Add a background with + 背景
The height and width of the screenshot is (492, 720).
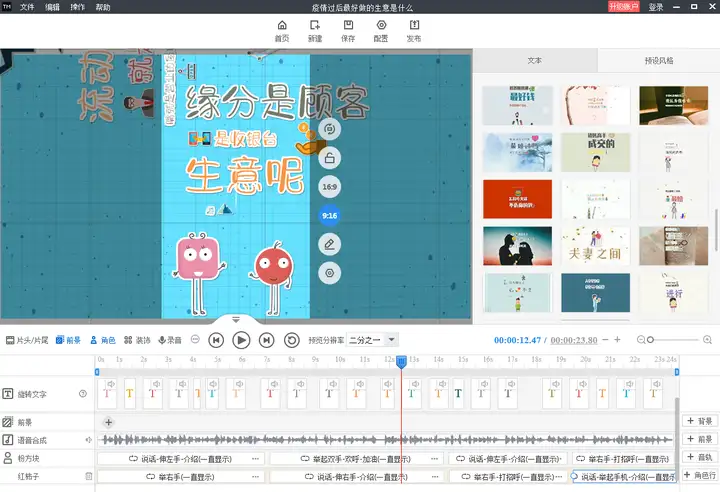point(699,421)
